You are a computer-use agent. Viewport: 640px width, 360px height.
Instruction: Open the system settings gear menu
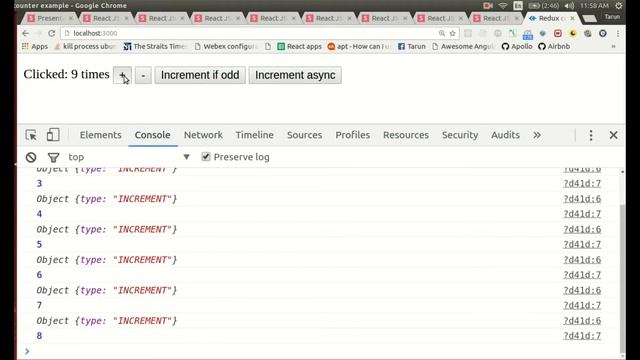click(619, 6)
